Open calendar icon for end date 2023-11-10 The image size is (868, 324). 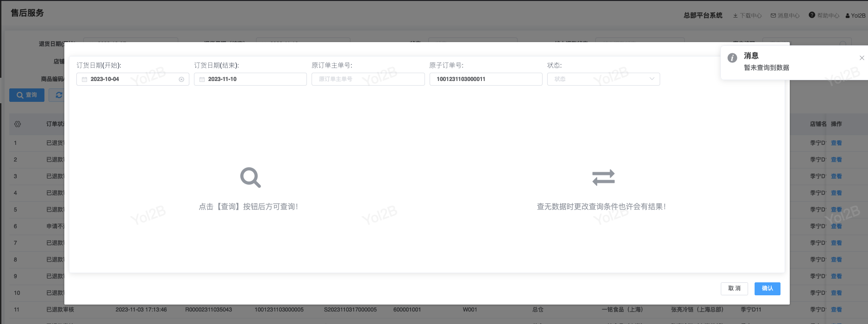(202, 80)
